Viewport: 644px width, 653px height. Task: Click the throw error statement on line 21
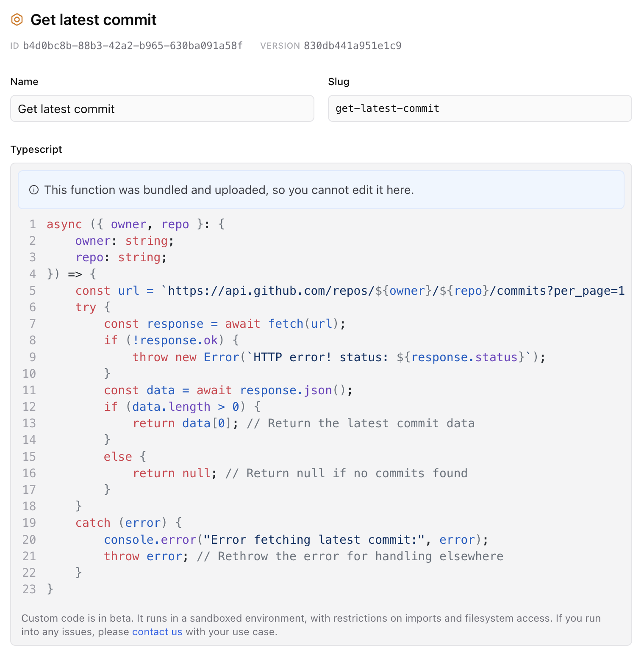point(144,556)
